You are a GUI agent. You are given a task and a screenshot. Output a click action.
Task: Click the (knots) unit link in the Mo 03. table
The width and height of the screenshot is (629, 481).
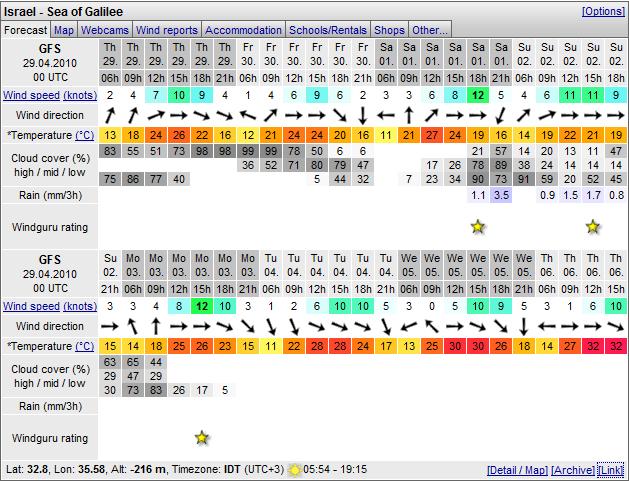[80, 306]
